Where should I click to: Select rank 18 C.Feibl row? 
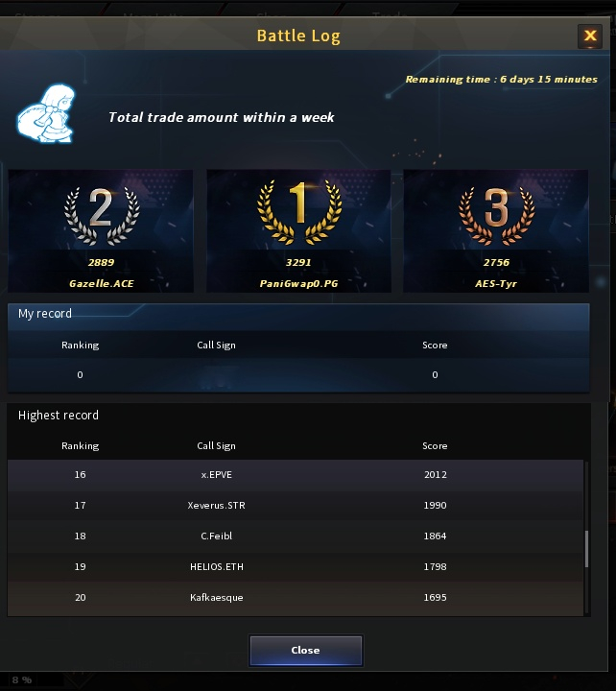coord(296,536)
